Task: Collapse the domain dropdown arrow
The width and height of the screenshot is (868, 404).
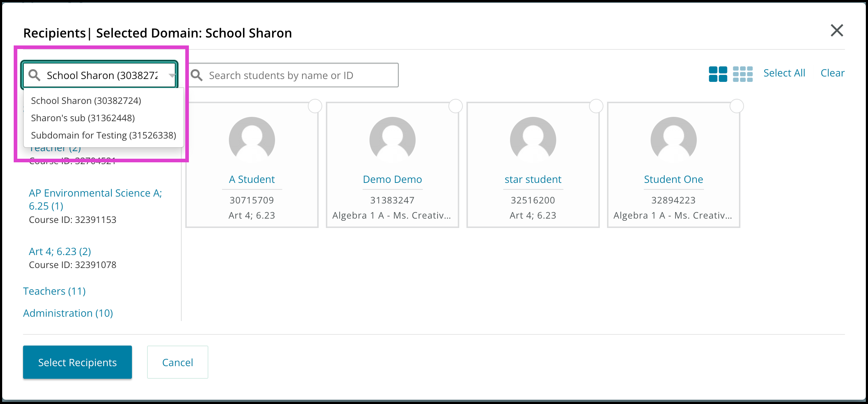Action: coord(172,75)
